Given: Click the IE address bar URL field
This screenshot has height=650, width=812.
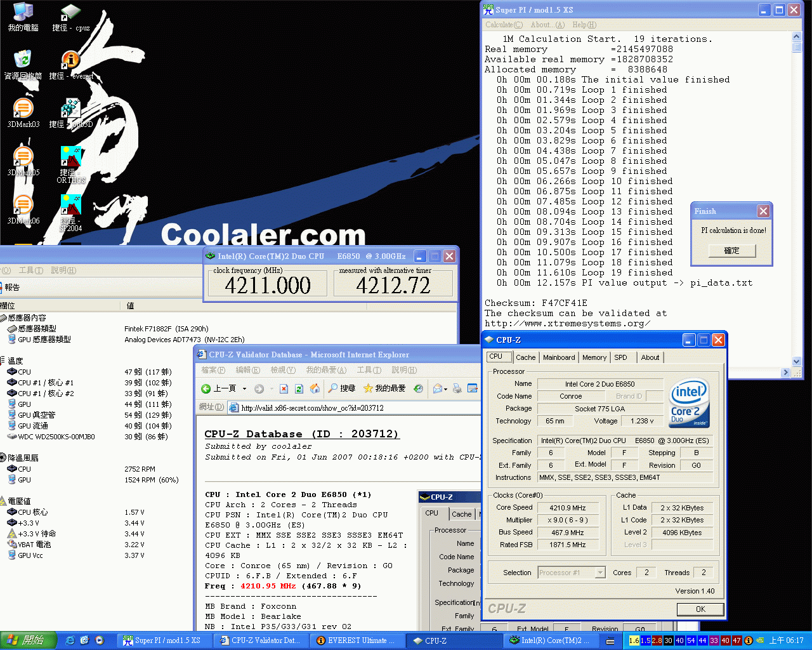Looking at the screenshot, I should coord(353,408).
